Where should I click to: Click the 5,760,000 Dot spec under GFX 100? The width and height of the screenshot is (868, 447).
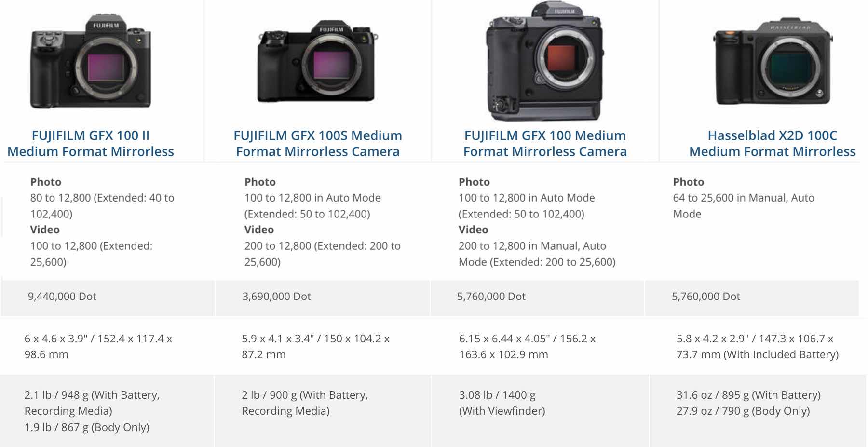(490, 297)
